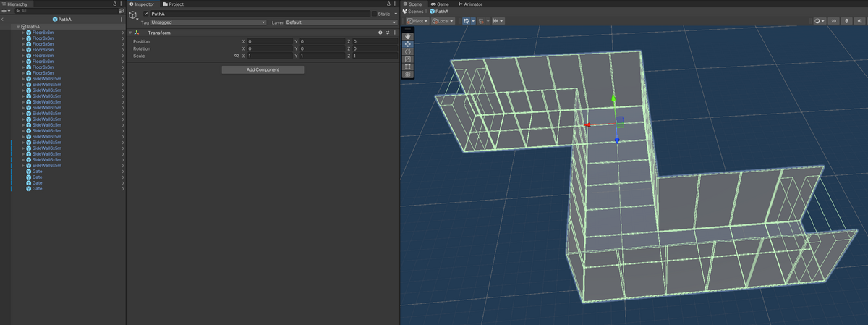Switch to the Inspector tab
The width and height of the screenshot is (868, 325).
tap(142, 4)
